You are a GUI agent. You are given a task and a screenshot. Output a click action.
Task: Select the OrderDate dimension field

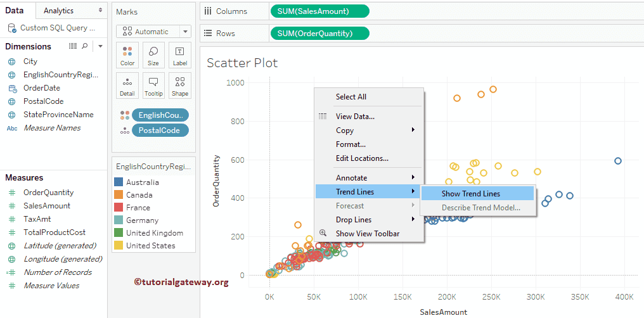[x=41, y=88]
